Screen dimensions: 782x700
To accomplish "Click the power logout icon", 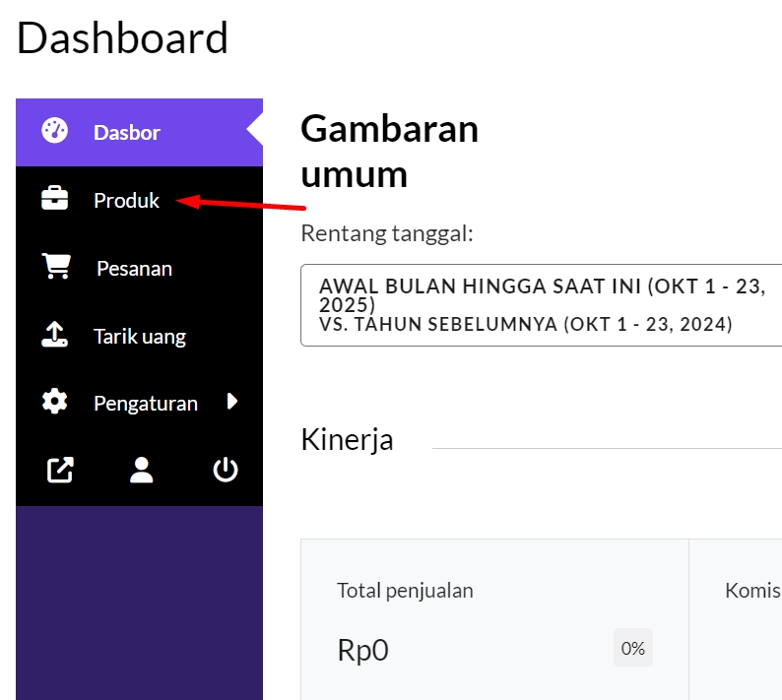I will click(x=226, y=470).
